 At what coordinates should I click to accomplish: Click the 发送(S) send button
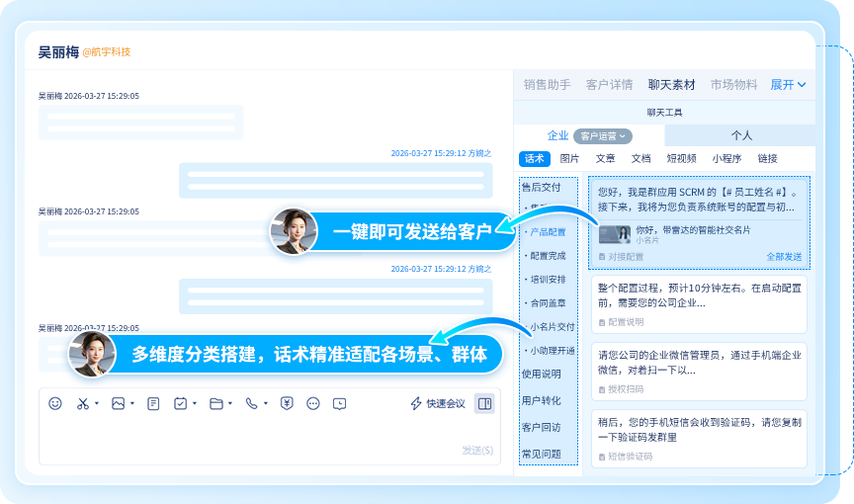click(477, 450)
